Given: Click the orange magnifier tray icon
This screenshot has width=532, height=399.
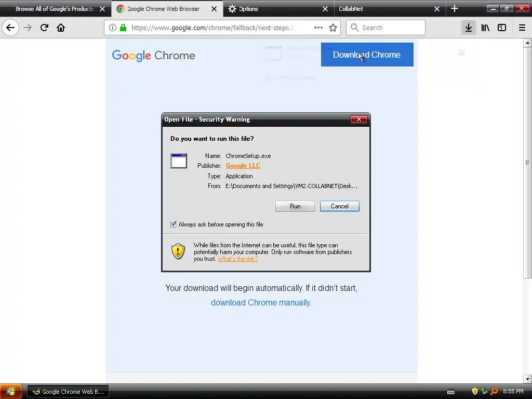Looking at the screenshot, I should [494, 391].
